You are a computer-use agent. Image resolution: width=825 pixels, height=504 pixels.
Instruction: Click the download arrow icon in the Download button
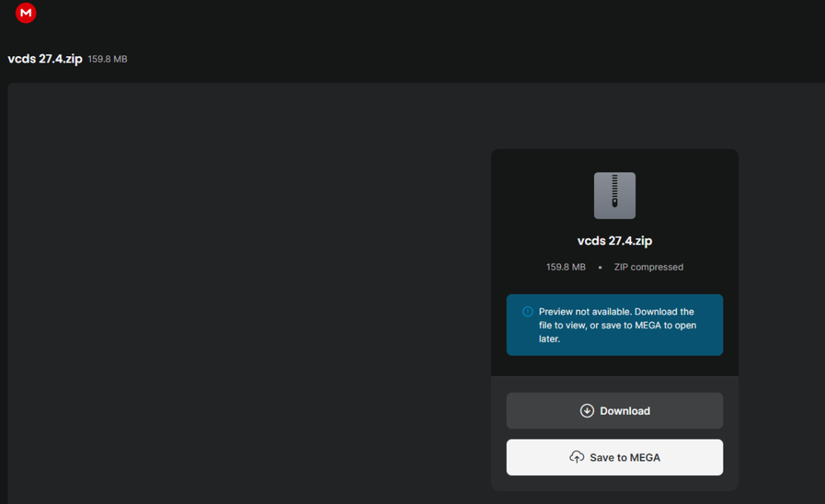[x=587, y=411]
